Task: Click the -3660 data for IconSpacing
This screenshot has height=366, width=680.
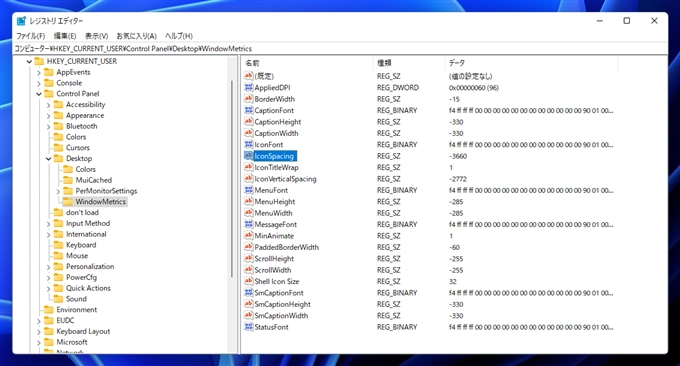Action: click(458, 156)
